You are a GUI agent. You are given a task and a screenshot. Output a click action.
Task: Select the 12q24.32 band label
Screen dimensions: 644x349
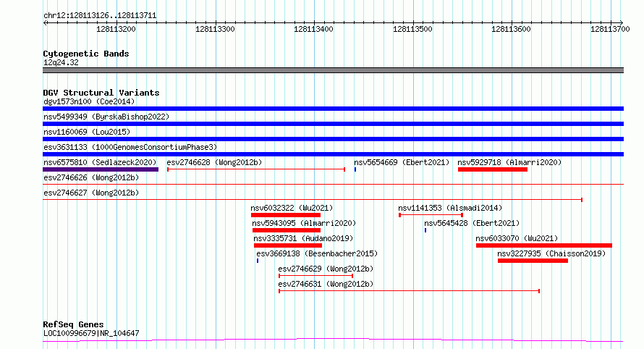(61, 62)
